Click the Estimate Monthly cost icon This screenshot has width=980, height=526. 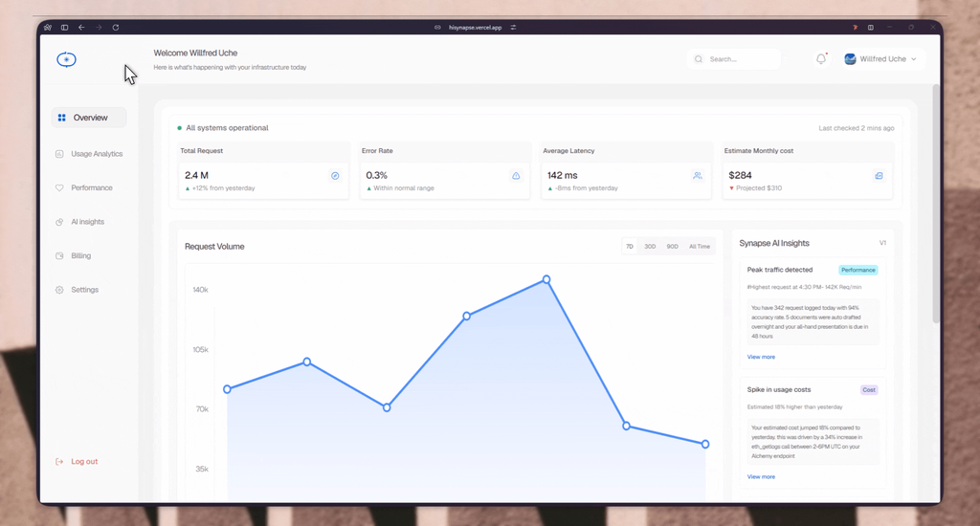point(879,176)
